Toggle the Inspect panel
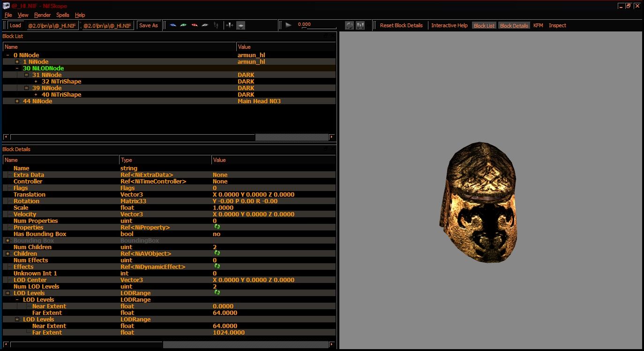The image size is (644, 351). coord(557,25)
